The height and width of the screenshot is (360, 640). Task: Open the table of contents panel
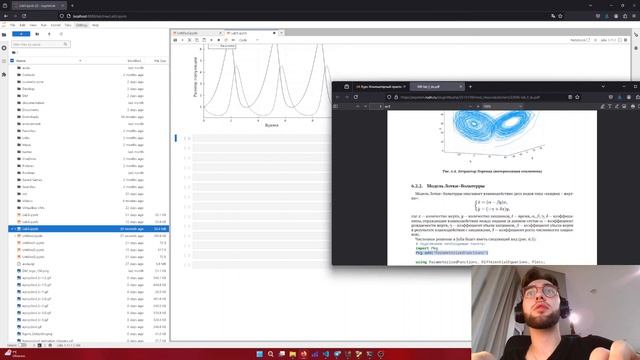pyautogui.click(x=4, y=61)
